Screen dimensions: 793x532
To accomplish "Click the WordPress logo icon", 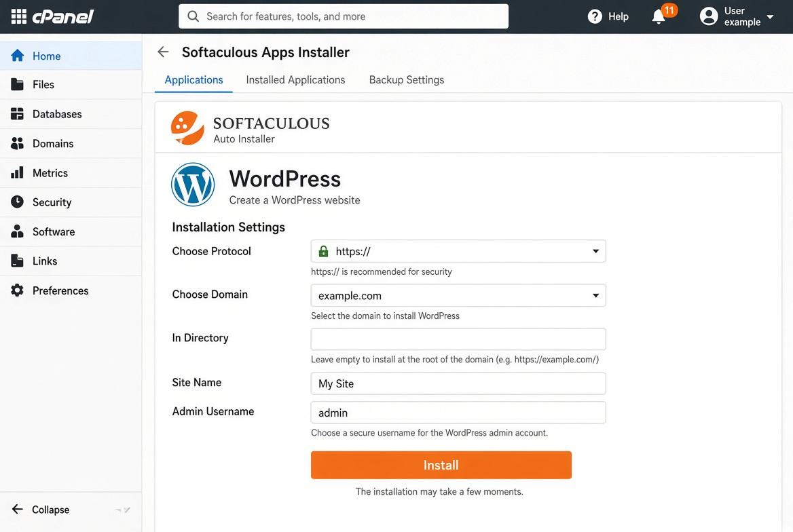I will pos(193,185).
